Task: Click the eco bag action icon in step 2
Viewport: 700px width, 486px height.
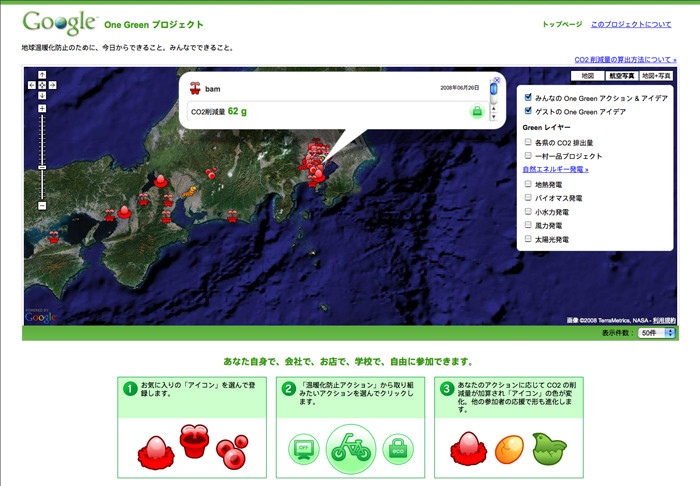Action: coord(398,449)
